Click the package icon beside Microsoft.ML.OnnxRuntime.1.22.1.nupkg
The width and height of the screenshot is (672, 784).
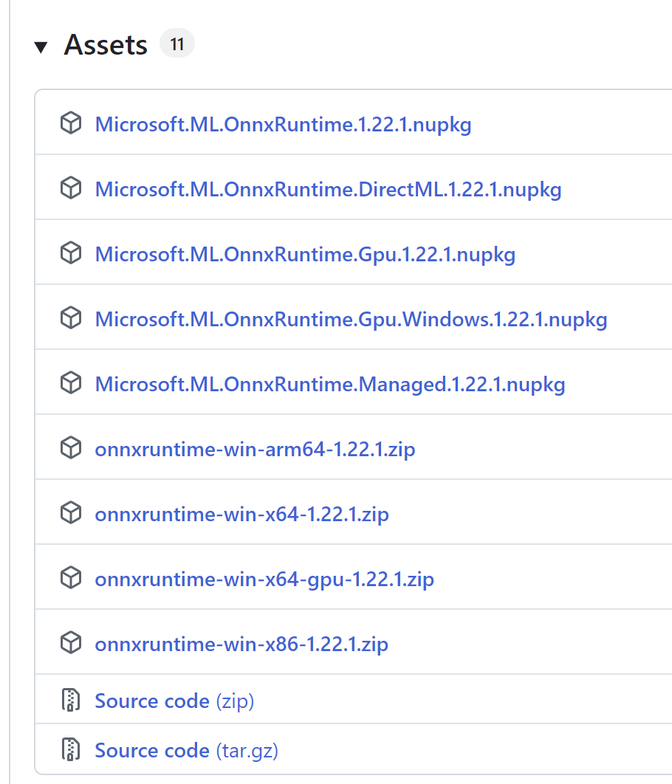[x=70, y=123]
